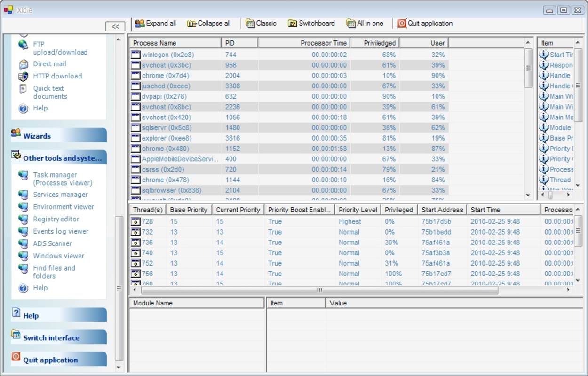
Task: Click the process list scroll down arrow
Action: (528, 195)
